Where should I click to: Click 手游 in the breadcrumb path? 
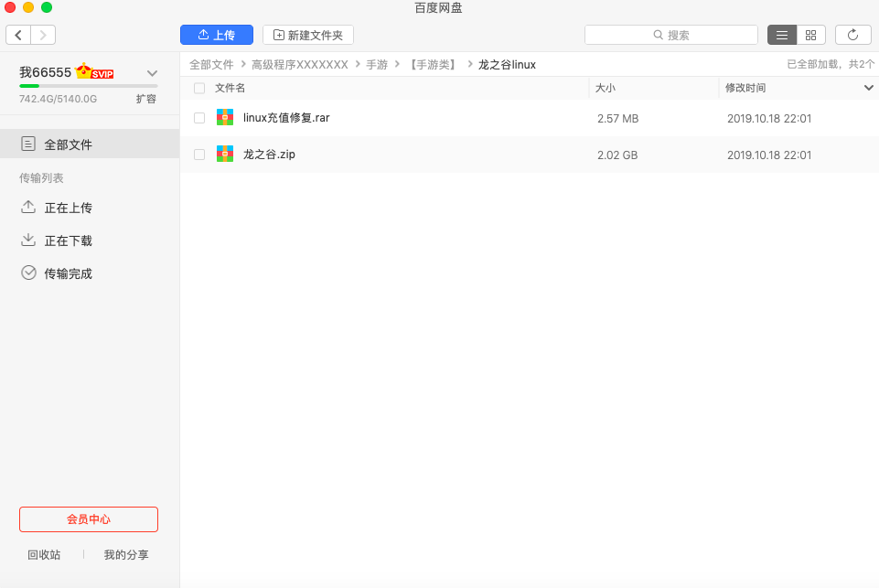click(x=377, y=65)
